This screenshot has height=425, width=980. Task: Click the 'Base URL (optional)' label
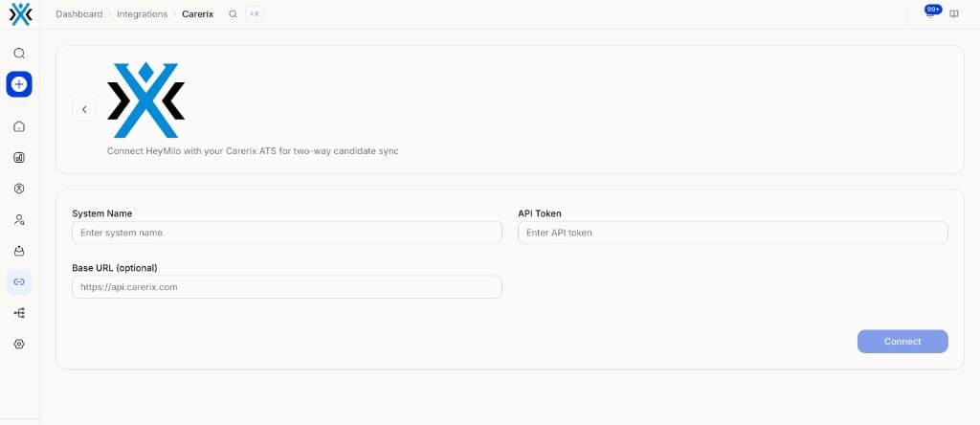(115, 267)
